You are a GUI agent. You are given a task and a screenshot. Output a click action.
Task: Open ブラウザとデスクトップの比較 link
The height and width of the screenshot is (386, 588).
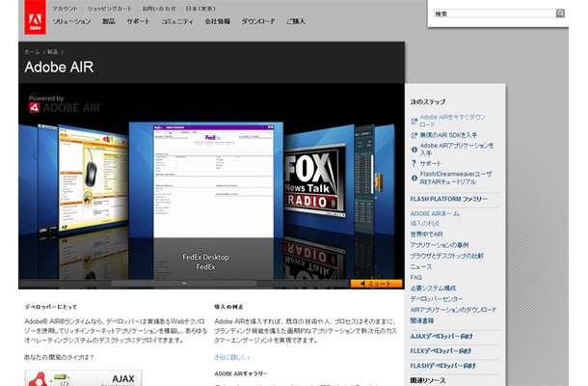pyautogui.click(x=447, y=256)
